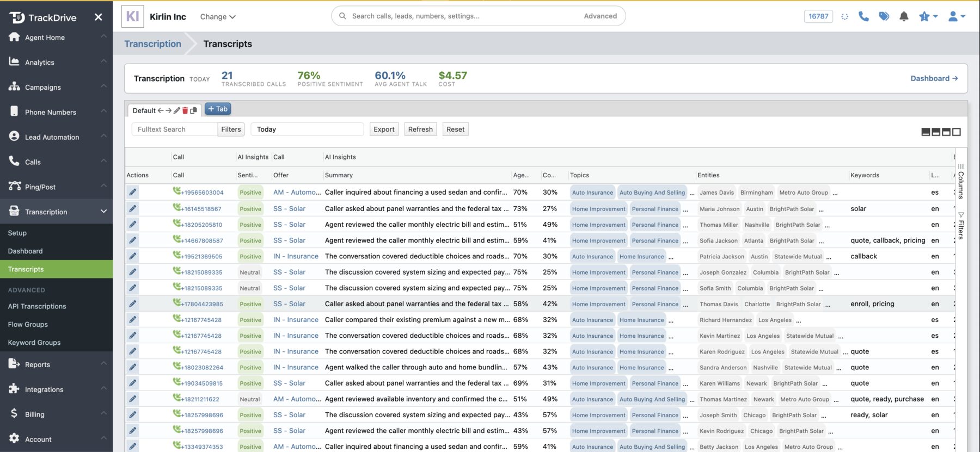
Task: Open Setup under Transcription
Action: (x=17, y=233)
